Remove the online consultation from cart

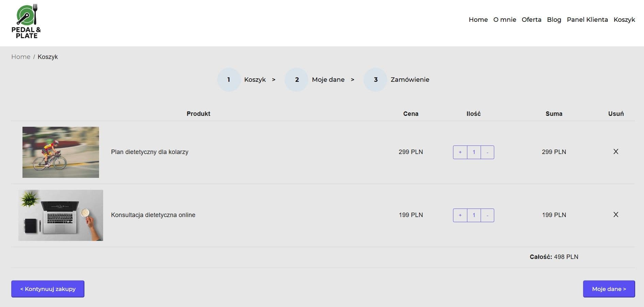[x=616, y=215]
